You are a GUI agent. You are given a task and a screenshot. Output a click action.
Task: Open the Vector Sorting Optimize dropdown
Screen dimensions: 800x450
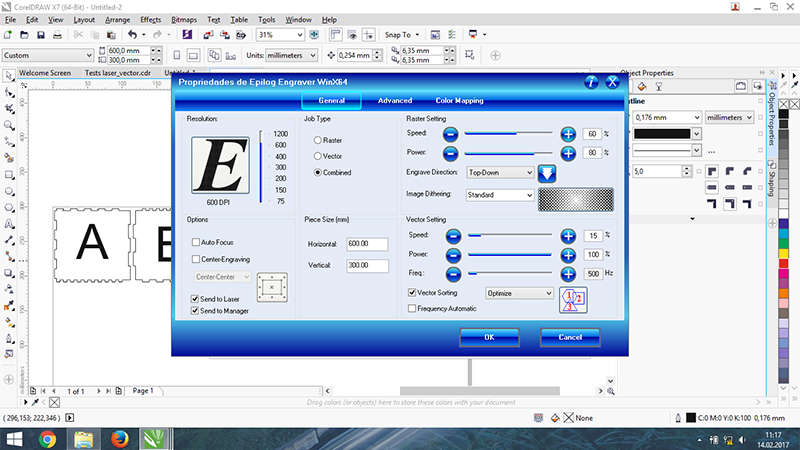(519, 293)
